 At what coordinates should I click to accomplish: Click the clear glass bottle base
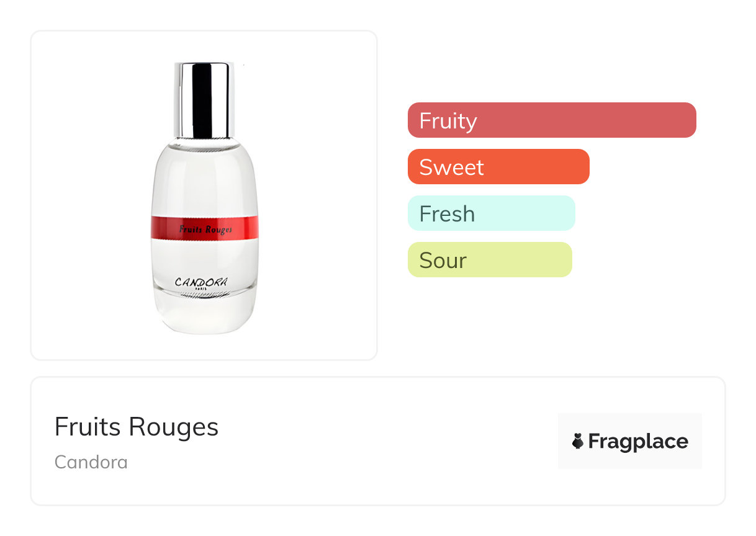coord(204,313)
